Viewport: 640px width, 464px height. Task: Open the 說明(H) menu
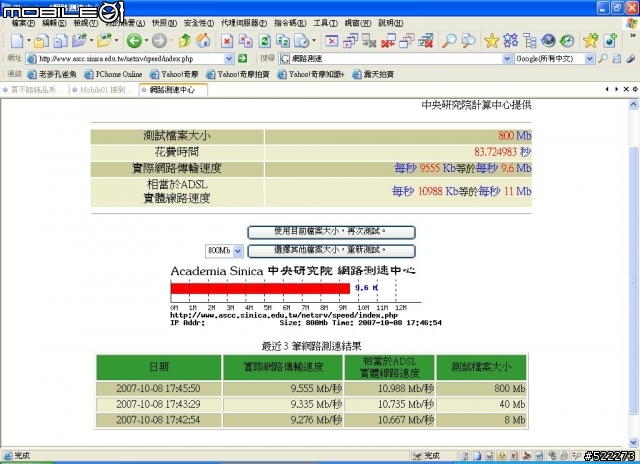pos(391,23)
